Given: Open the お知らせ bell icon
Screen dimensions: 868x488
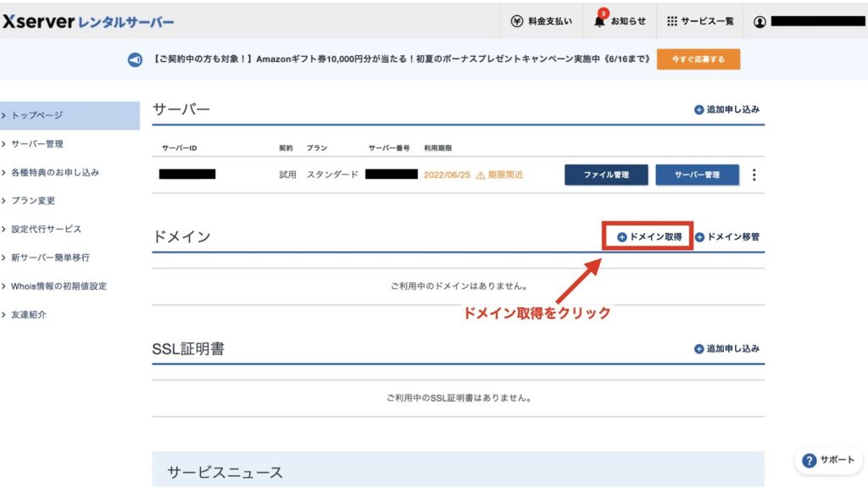Looking at the screenshot, I should click(599, 20).
